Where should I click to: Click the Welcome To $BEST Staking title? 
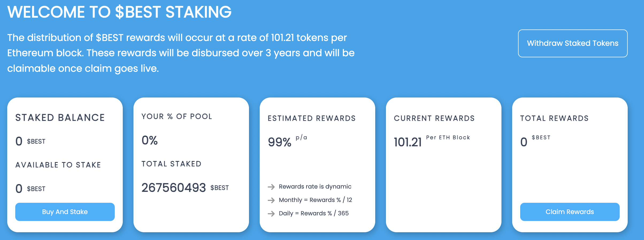[119, 12]
